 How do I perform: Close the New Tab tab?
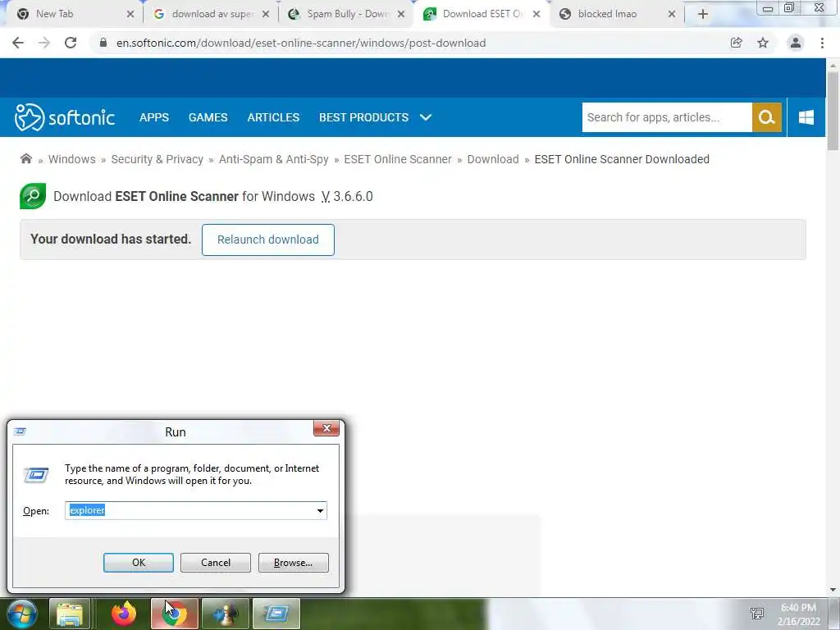[130, 15]
